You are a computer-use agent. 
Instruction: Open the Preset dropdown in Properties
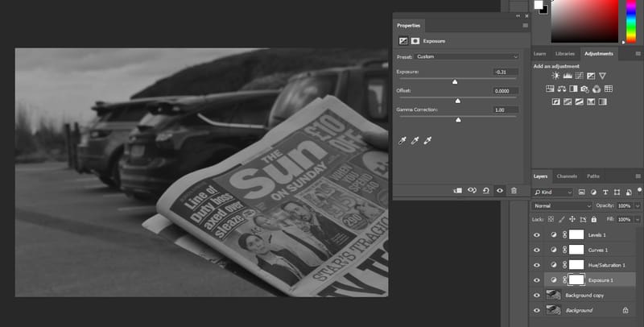pos(467,56)
